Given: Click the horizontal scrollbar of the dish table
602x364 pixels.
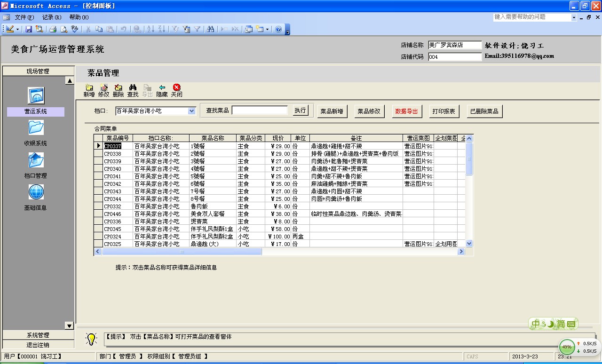Looking at the screenshot, I should coord(329,252).
